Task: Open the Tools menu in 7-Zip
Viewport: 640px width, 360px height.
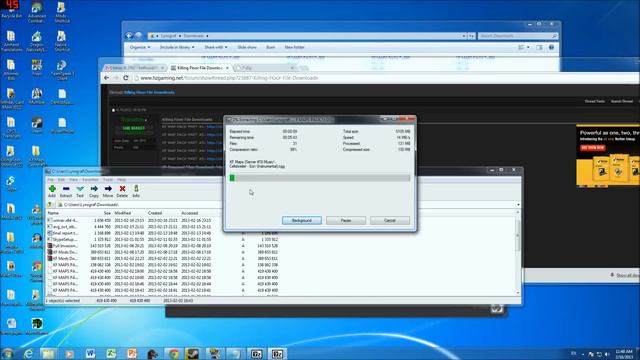Action: 108,180
